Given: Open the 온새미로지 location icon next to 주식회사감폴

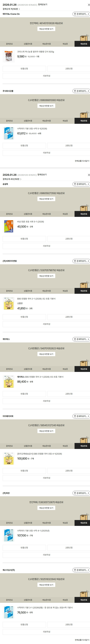Looking at the screenshot, I should coord(75,91).
